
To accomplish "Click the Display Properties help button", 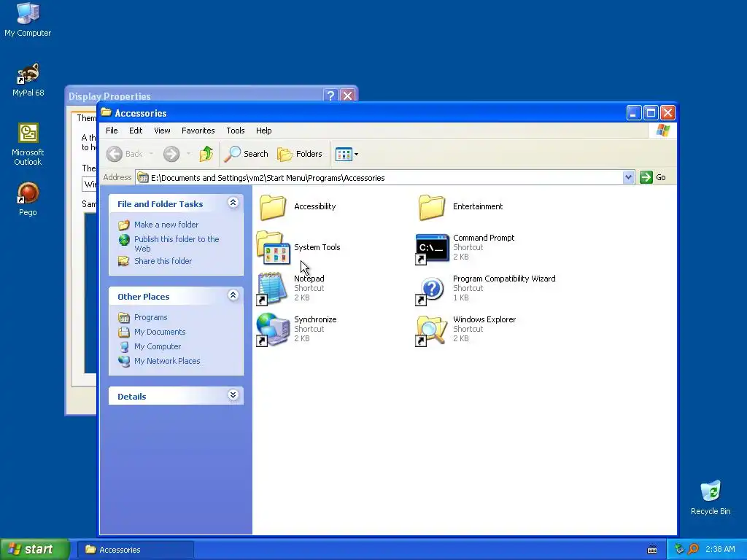I will tap(330, 96).
